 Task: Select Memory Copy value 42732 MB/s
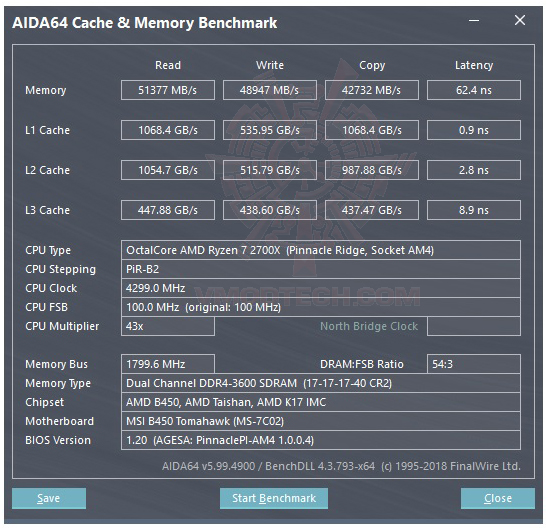(x=371, y=90)
